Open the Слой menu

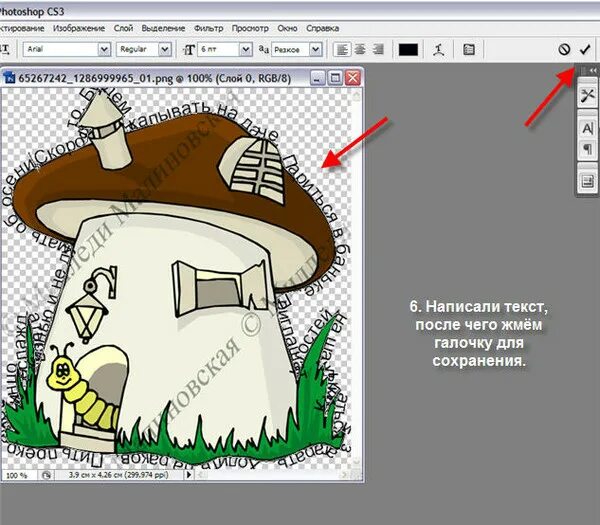click(x=123, y=28)
